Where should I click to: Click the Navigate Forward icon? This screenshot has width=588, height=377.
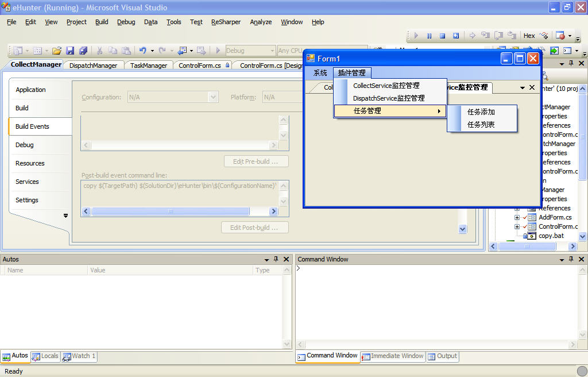click(202, 51)
